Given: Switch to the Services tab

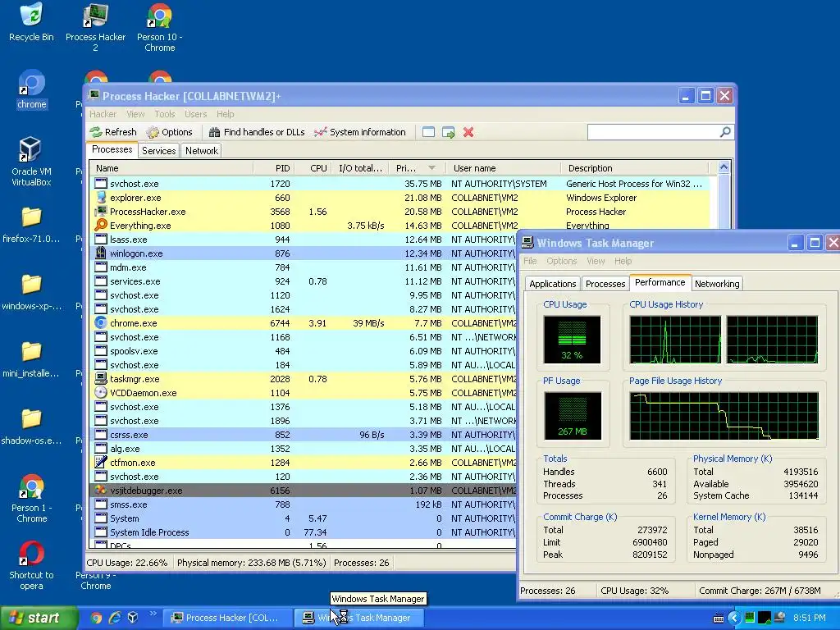Looking at the screenshot, I should [x=158, y=151].
